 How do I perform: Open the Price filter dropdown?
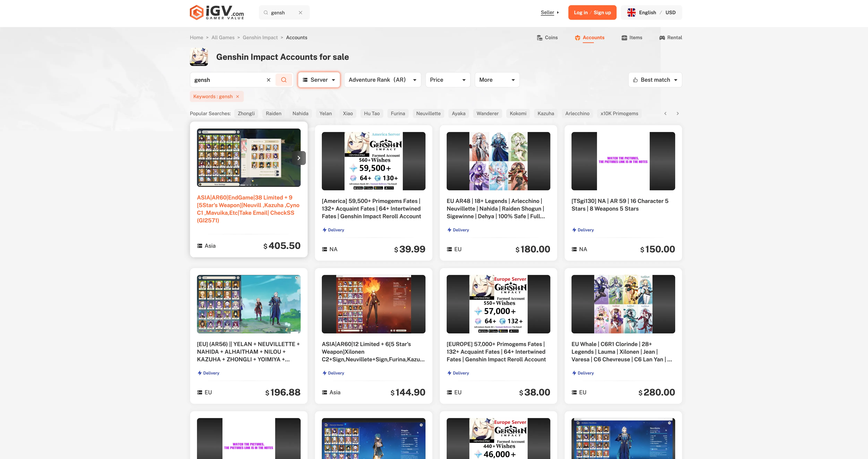click(x=448, y=80)
